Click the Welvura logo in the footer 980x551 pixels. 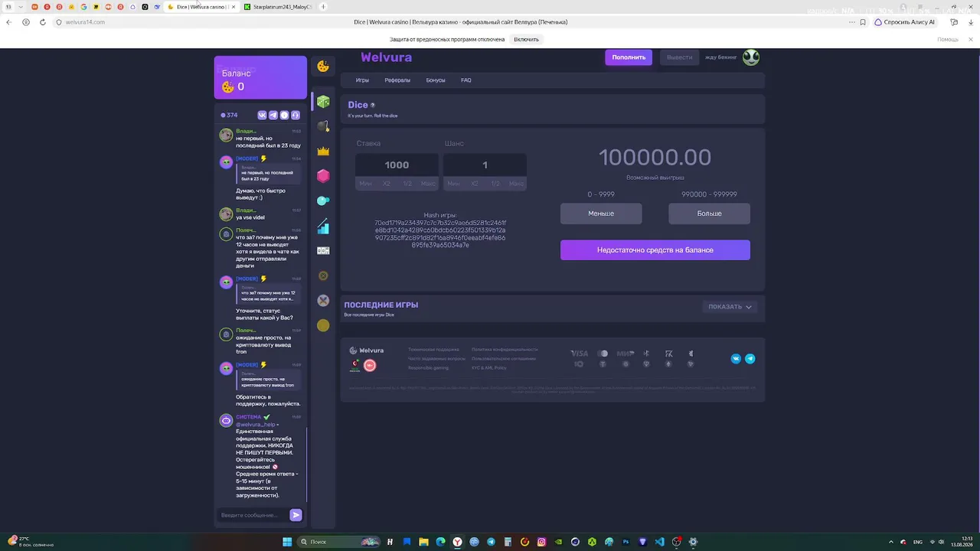367,350
